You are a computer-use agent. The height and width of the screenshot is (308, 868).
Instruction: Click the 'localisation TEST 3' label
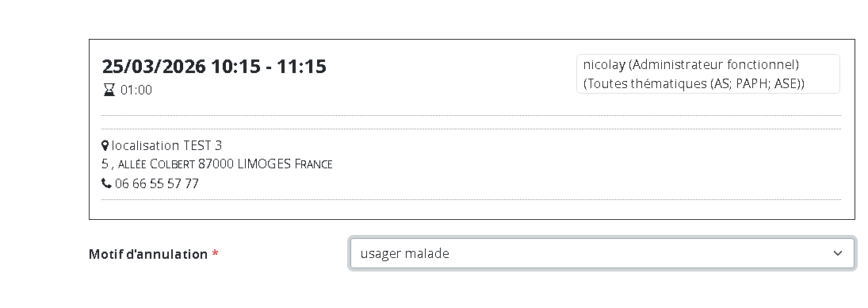[166, 146]
